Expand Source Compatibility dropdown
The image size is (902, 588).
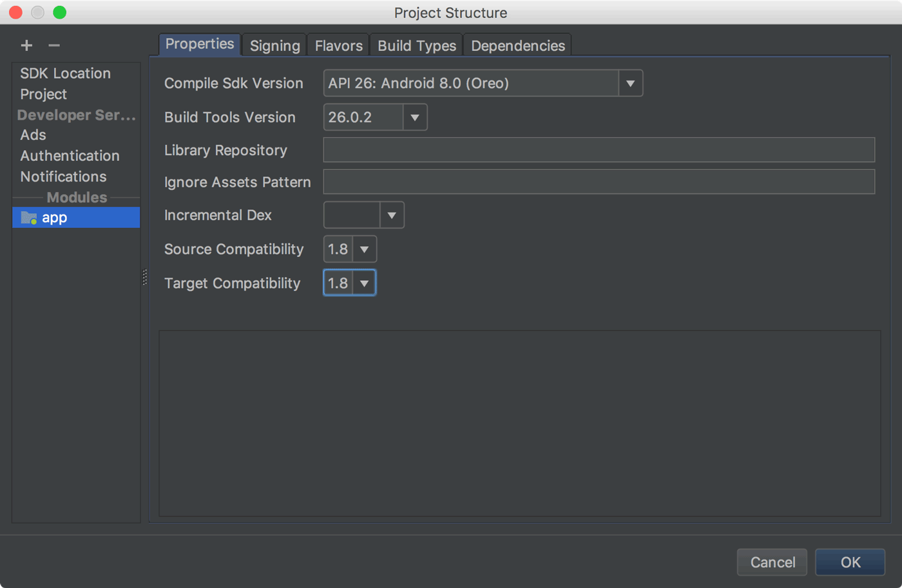click(x=364, y=249)
